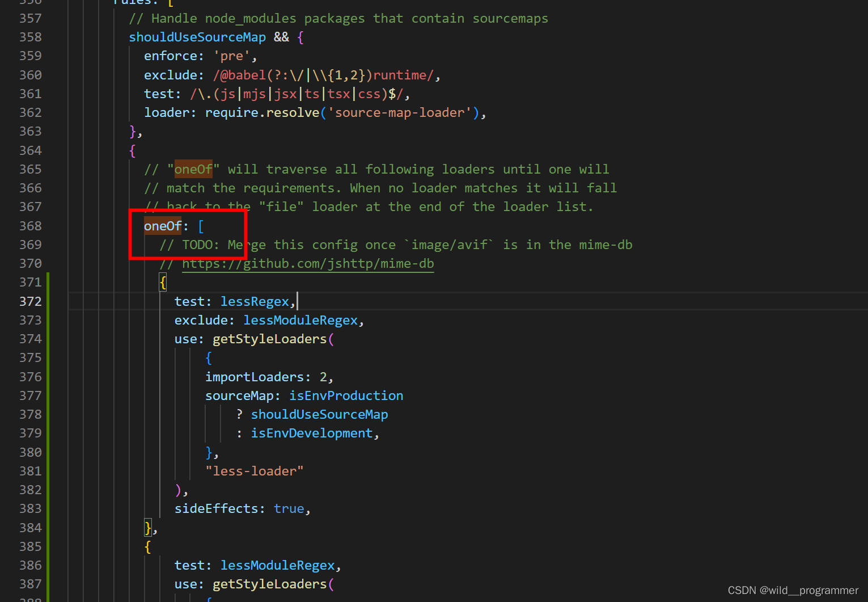This screenshot has width=868, height=602.
Task: Click lessRegex on the test line
Action: tap(255, 301)
